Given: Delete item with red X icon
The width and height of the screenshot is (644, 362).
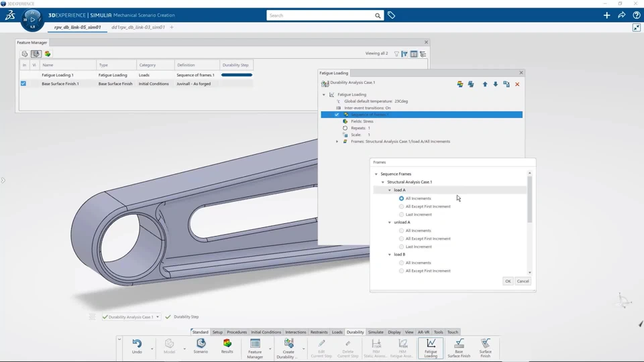Looking at the screenshot, I should [x=517, y=84].
